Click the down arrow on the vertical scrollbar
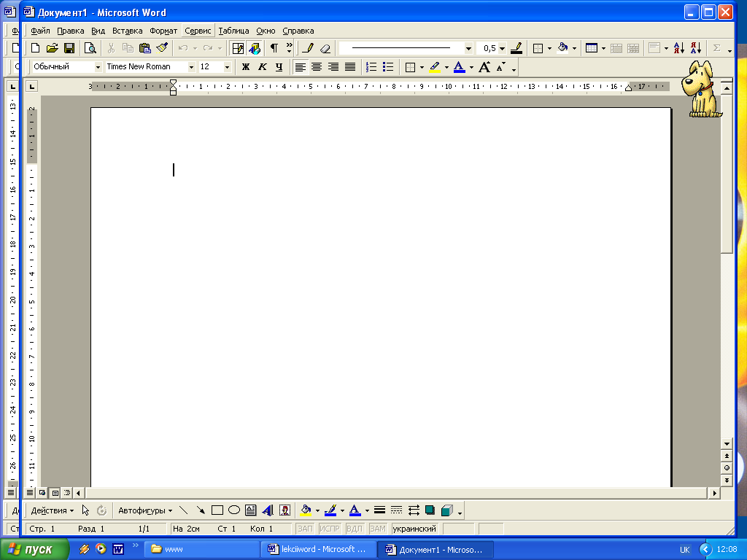747x560 pixels. click(727, 444)
